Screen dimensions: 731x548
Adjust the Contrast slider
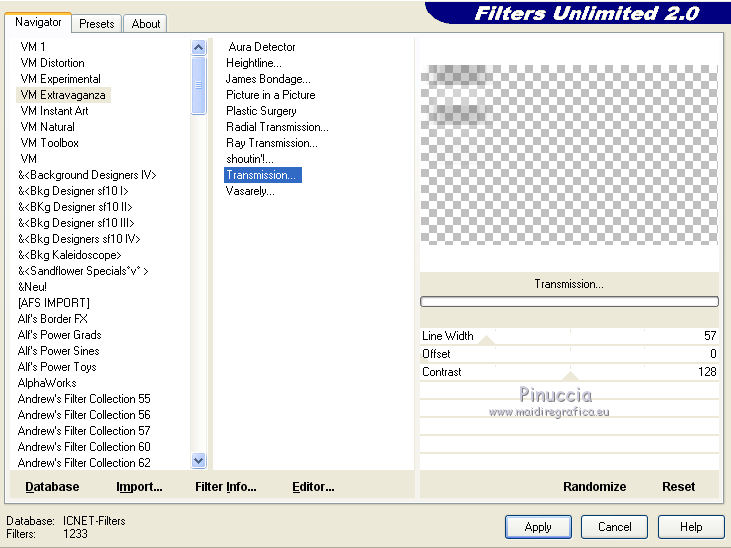pyautogui.click(x=569, y=372)
